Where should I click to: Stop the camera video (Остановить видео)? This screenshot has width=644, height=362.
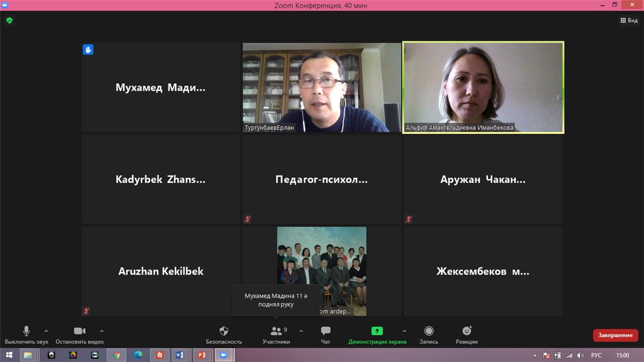(79, 331)
